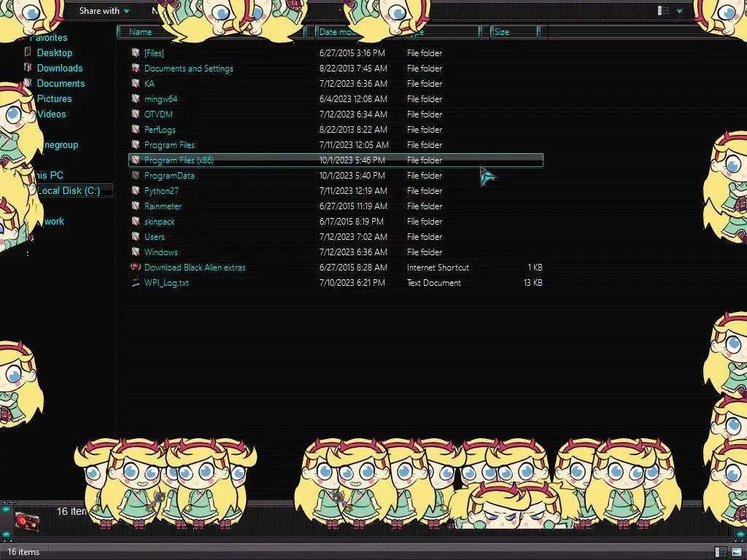Click the Python27 folder icon
The width and height of the screenshot is (747, 560).
pyautogui.click(x=136, y=190)
